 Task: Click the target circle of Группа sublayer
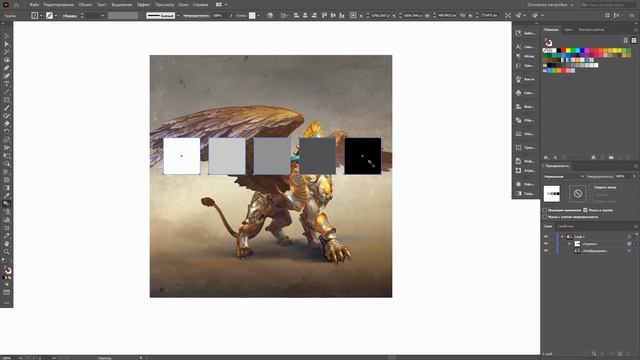coord(629,244)
